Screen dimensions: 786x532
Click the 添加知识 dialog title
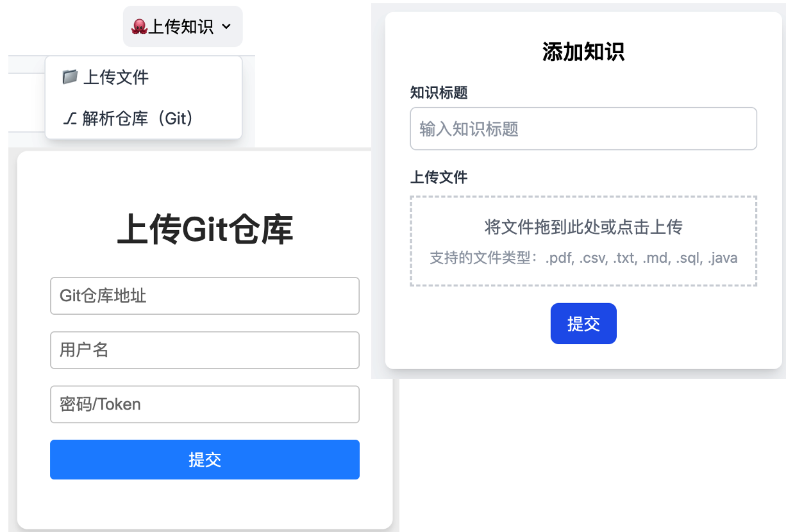tap(583, 52)
